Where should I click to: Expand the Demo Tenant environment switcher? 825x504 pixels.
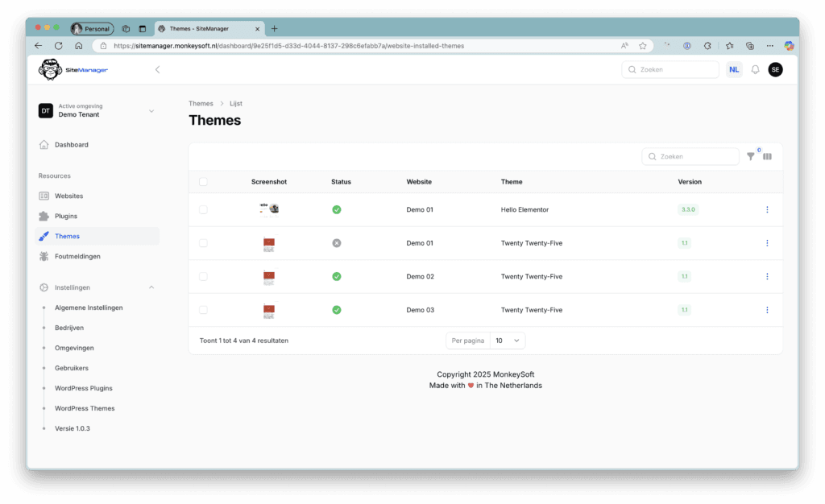[x=151, y=111]
